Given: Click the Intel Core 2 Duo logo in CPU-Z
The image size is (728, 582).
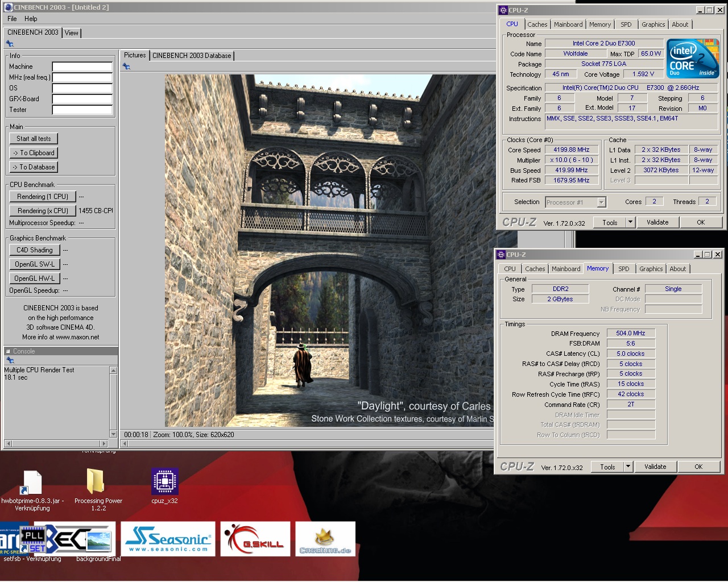Looking at the screenshot, I should [693, 59].
